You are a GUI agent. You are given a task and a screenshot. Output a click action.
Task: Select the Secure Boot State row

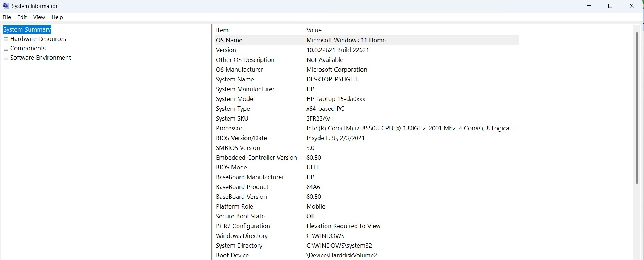(366, 216)
